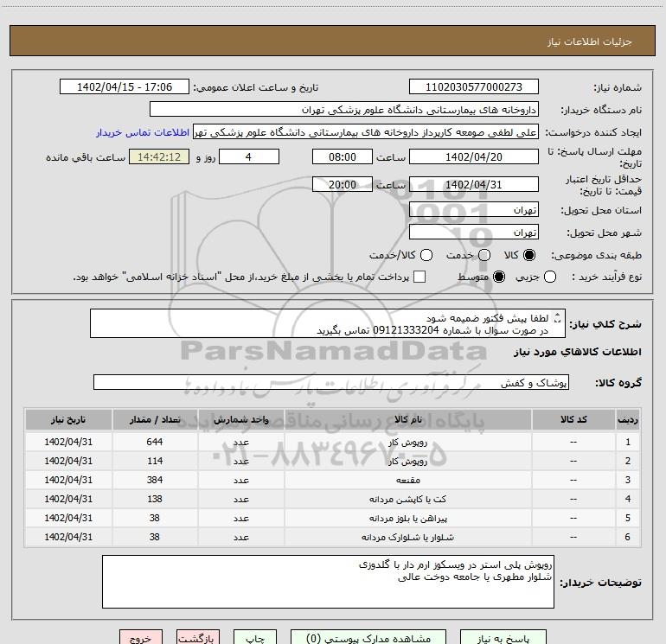
Task: Click the announcement date field 1402/04/15 - 17:06
Action: 125,87
